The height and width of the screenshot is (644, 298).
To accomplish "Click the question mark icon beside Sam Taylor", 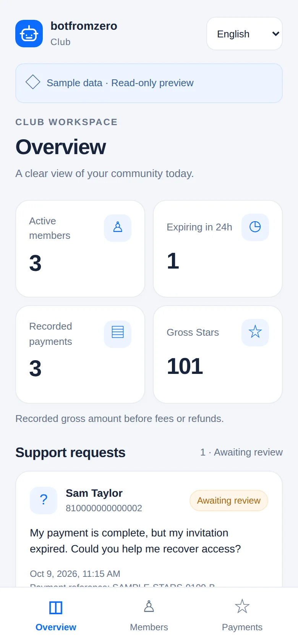I will click(44, 500).
